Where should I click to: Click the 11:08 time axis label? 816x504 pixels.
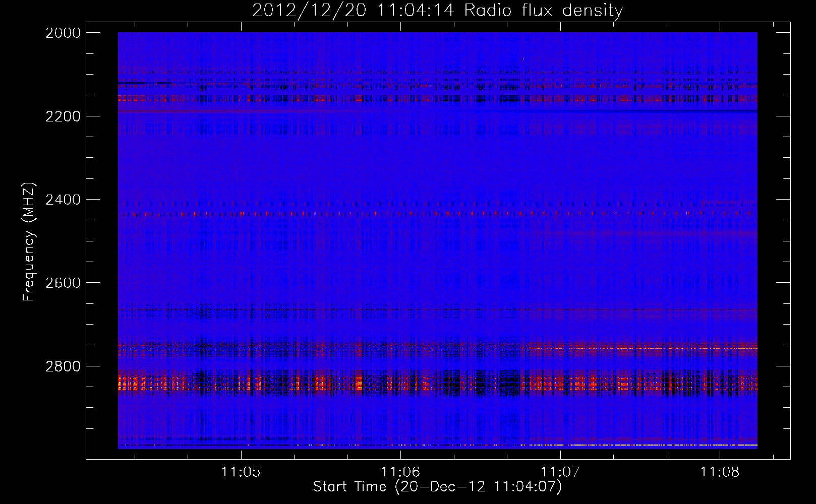click(720, 472)
